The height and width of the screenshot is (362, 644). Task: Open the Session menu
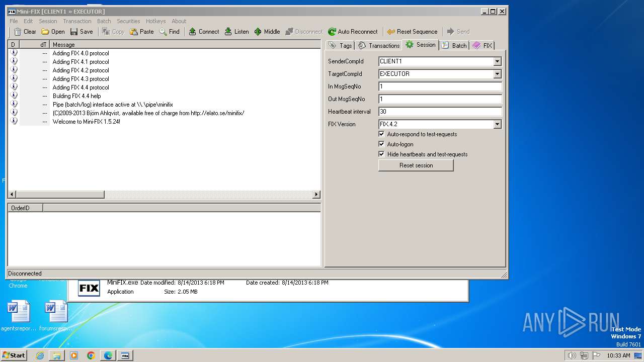click(x=48, y=21)
